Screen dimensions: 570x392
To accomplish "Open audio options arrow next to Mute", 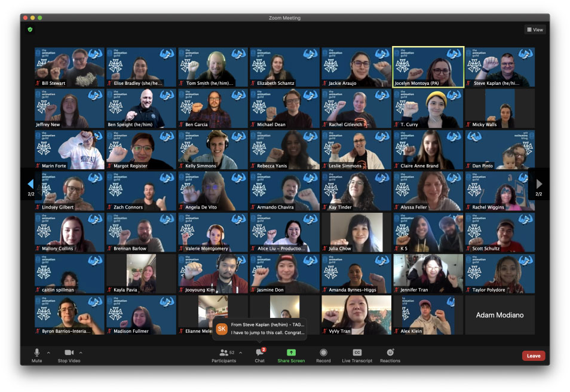I will (x=48, y=353).
